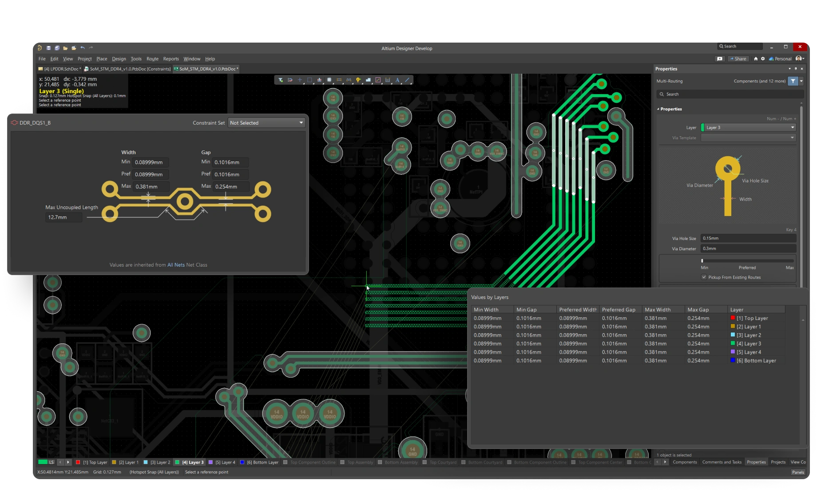This screenshot has height=504, width=817.
Task: Collapse the Properties section expander
Action: [658, 109]
